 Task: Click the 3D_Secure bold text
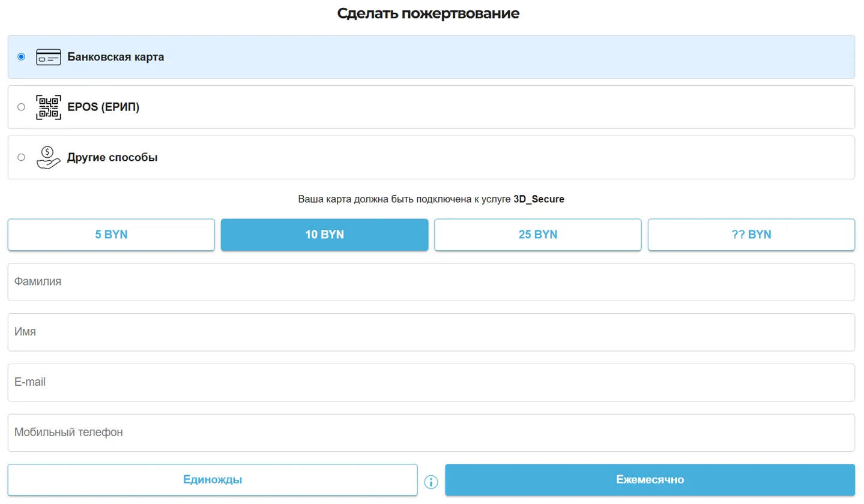tap(540, 199)
